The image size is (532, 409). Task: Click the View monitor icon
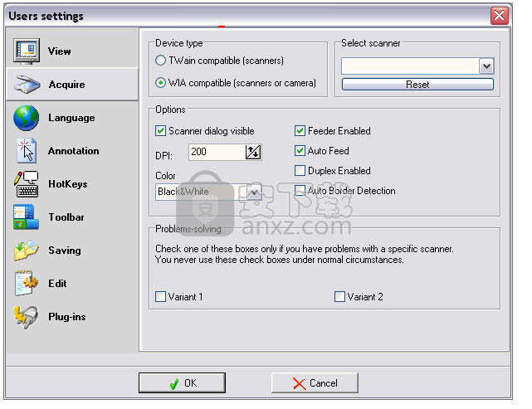click(27, 51)
